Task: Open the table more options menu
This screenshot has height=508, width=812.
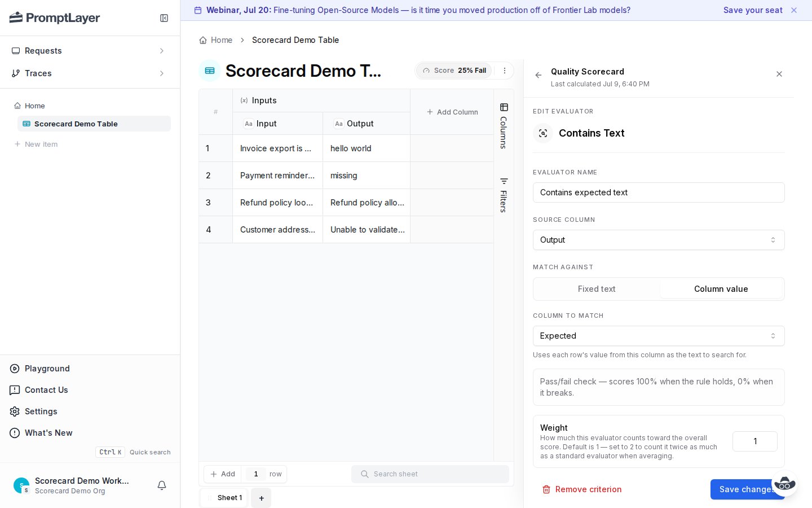Action: pos(505,71)
